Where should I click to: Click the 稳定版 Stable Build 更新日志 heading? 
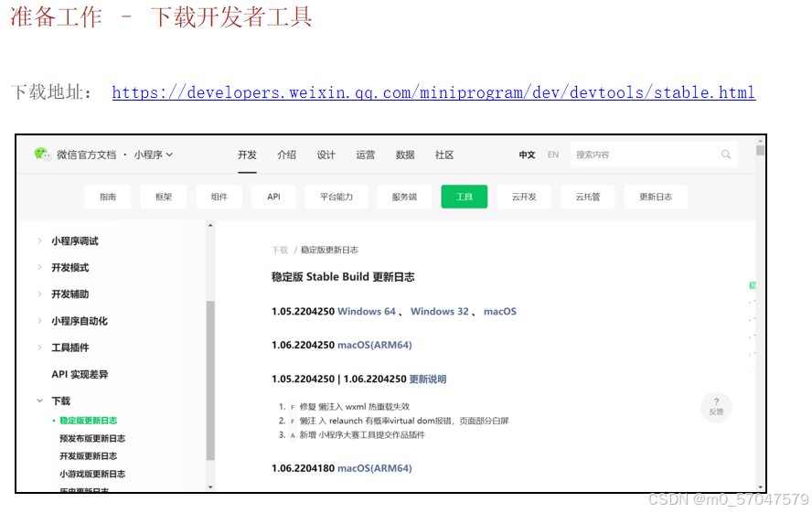point(343,277)
